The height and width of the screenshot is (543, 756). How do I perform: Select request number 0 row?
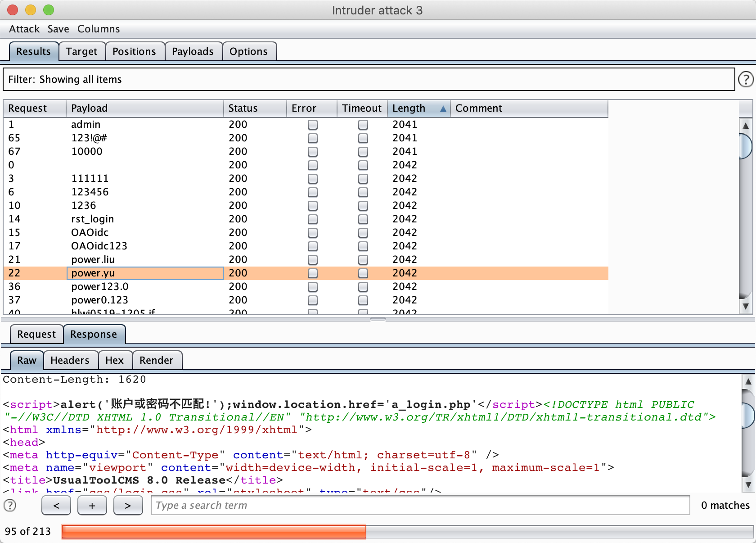[306, 165]
